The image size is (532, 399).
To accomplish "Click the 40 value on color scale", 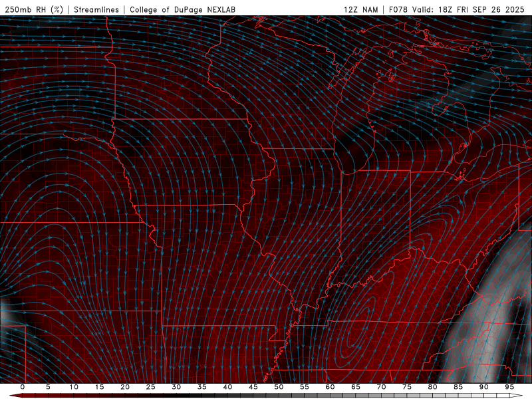I will 227,387.
